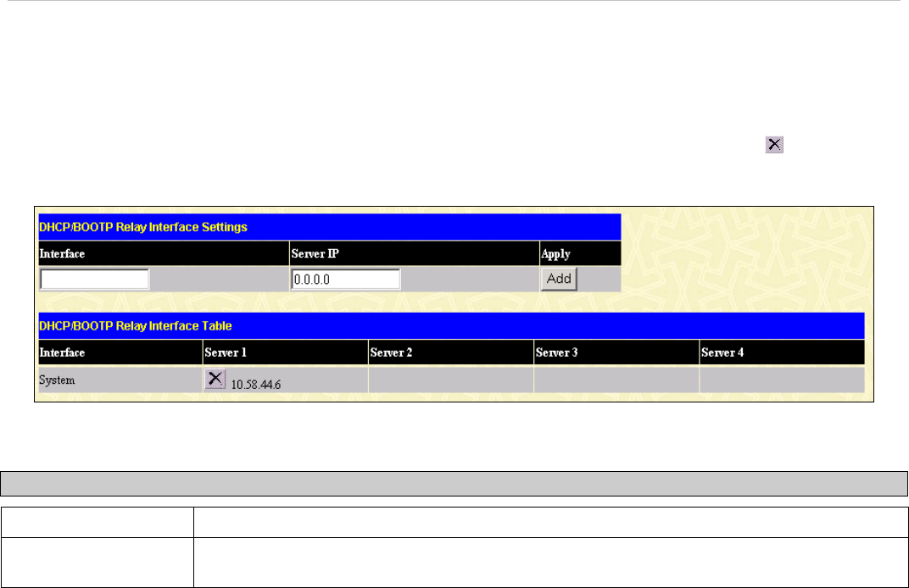Select the System interface row text

57,380
